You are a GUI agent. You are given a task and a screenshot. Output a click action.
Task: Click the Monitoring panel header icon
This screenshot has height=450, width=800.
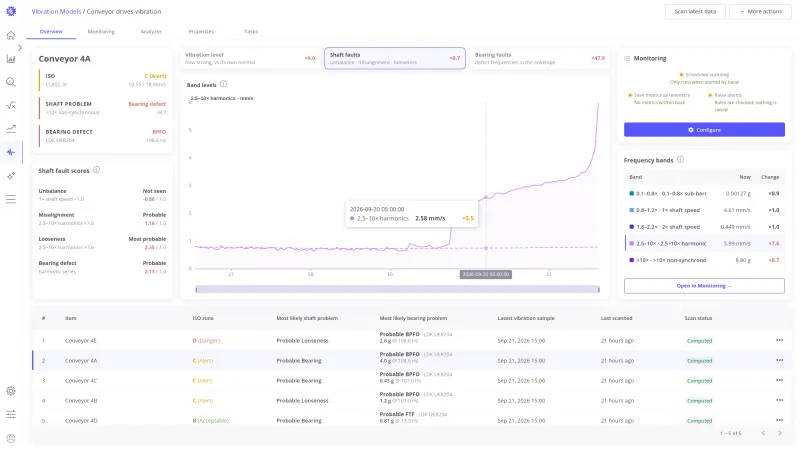(x=627, y=58)
